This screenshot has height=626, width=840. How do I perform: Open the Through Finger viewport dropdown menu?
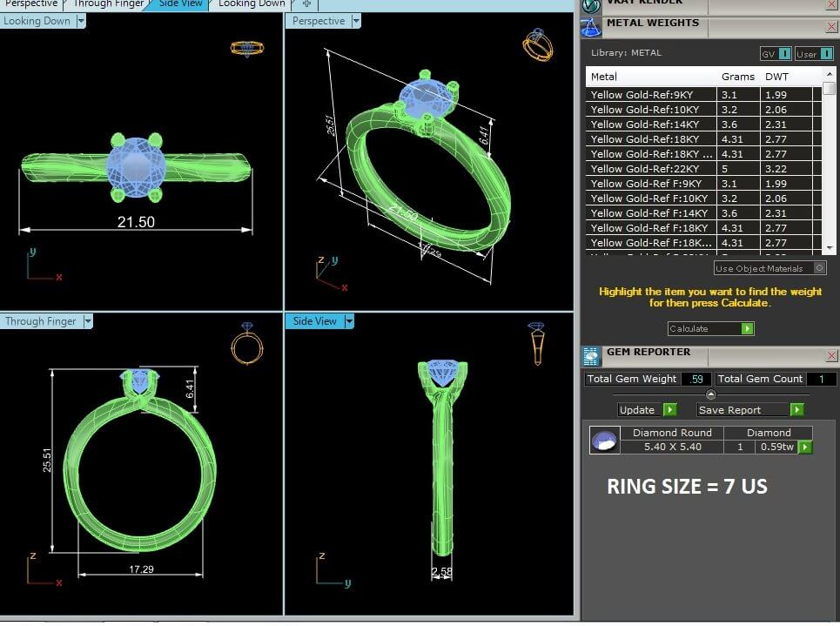pyautogui.click(x=86, y=321)
